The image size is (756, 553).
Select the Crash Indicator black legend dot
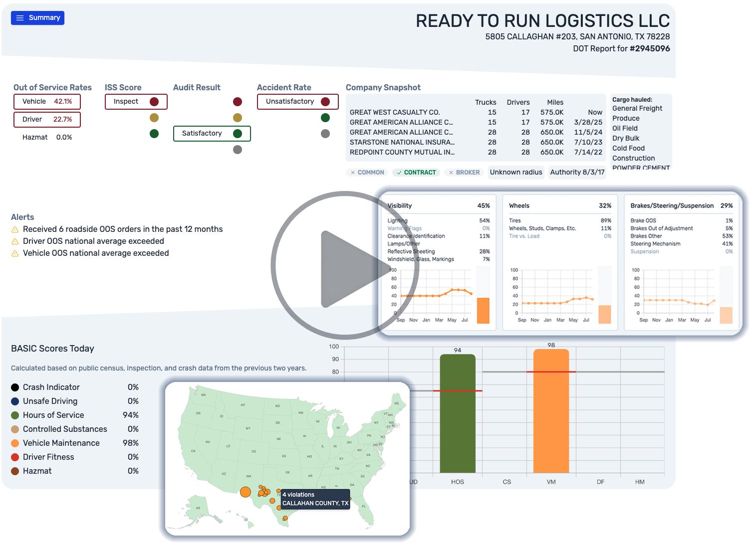(15, 387)
